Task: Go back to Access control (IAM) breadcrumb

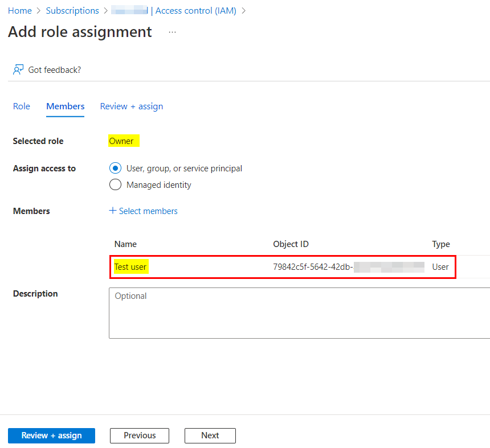Action: 195,11
